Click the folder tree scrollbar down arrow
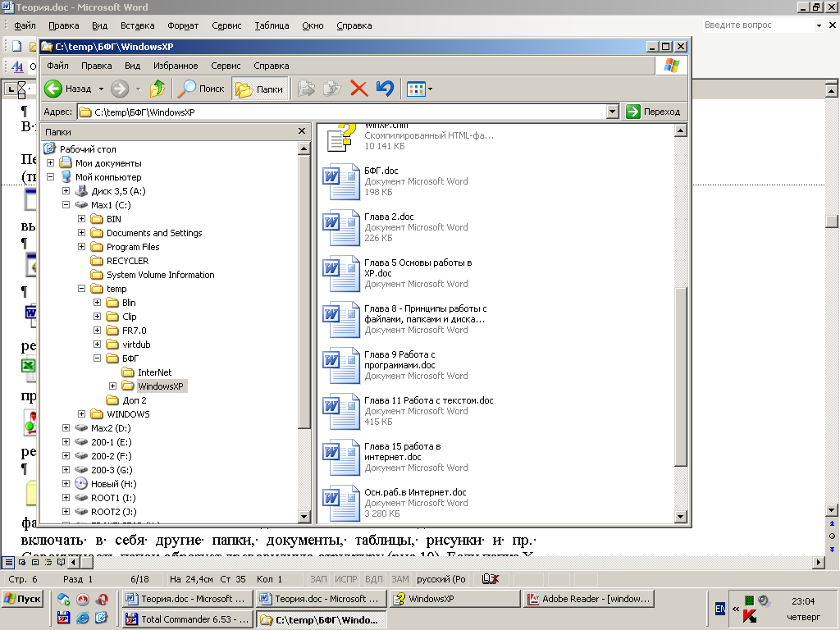The height and width of the screenshot is (630, 840). coord(304,517)
